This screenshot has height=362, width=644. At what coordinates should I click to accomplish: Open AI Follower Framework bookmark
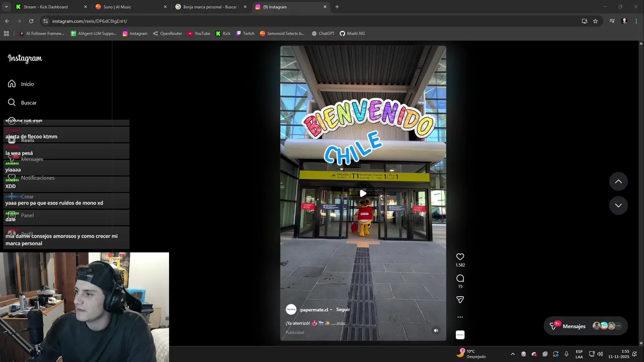[42, 34]
